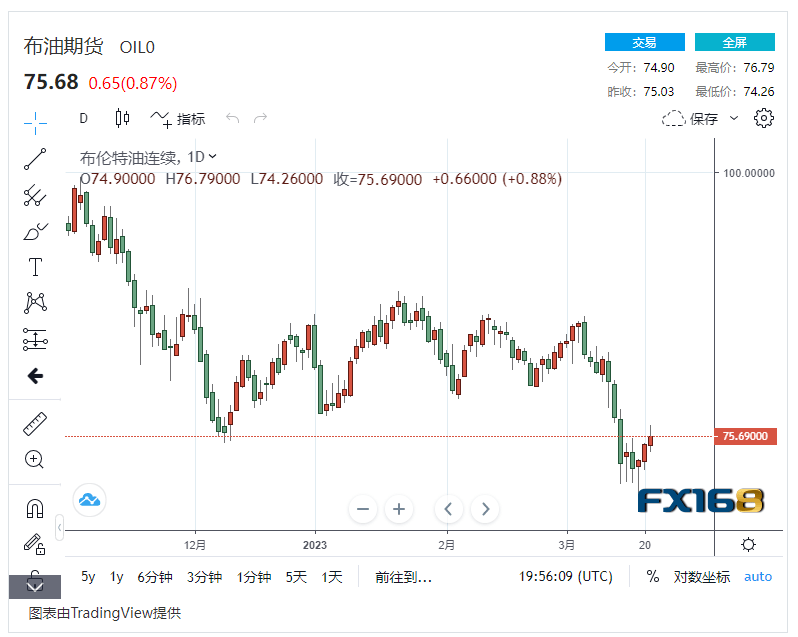Image resolution: width=798 pixels, height=637 pixels.
Task: Open chart settings gear icon
Action: (x=764, y=118)
